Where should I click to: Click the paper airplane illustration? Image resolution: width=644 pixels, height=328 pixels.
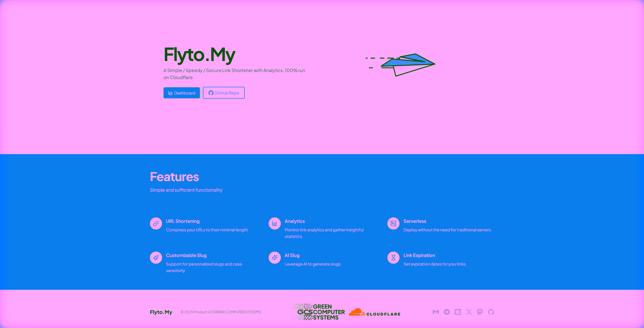pyautogui.click(x=400, y=65)
